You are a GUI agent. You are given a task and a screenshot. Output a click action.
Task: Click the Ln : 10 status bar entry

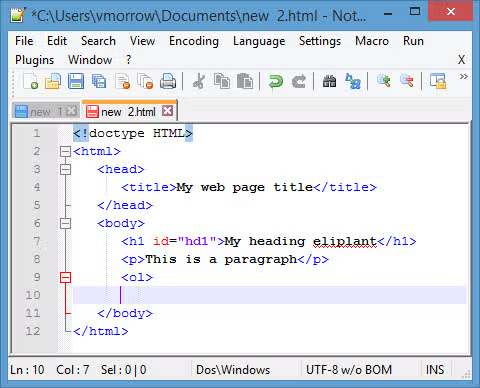pos(27,370)
